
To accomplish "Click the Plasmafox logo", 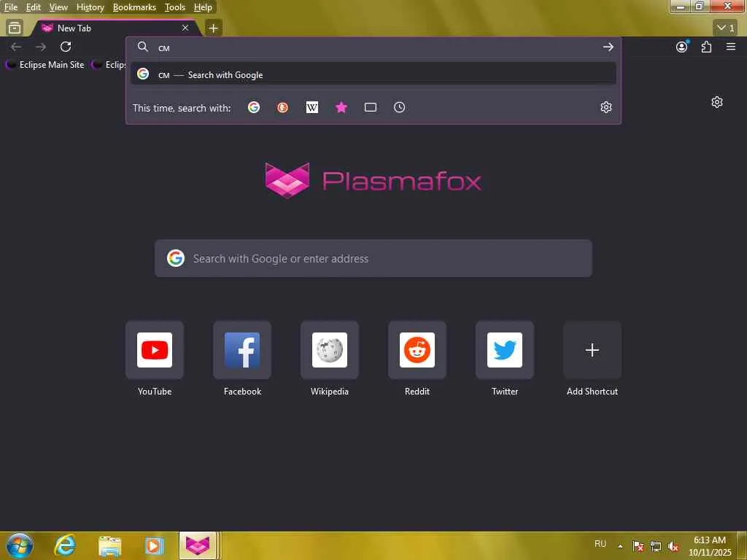I will tap(373, 181).
